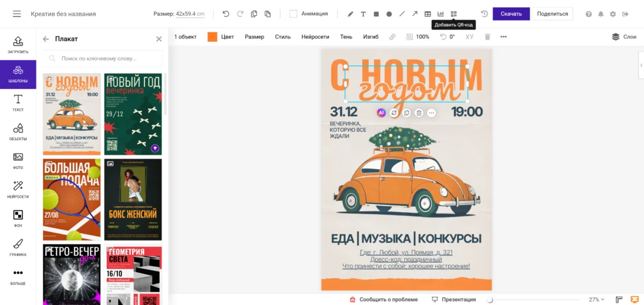Open the Размер properties menu

pos(254,37)
